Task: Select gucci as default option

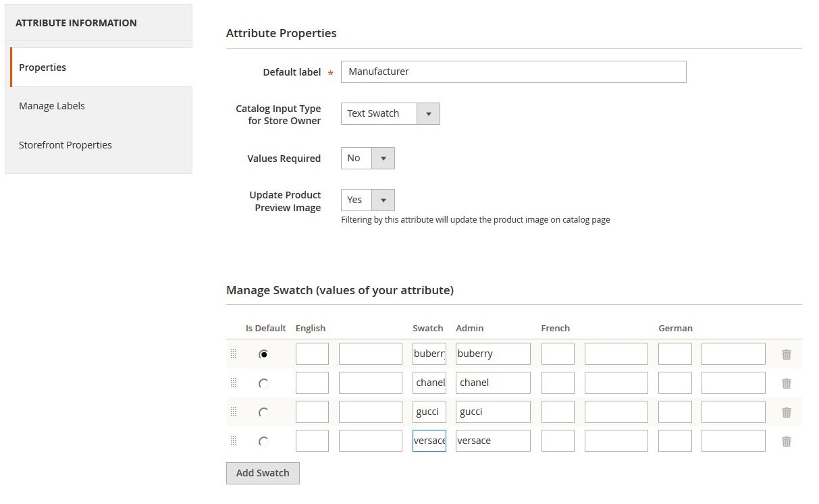Action: pos(263,412)
